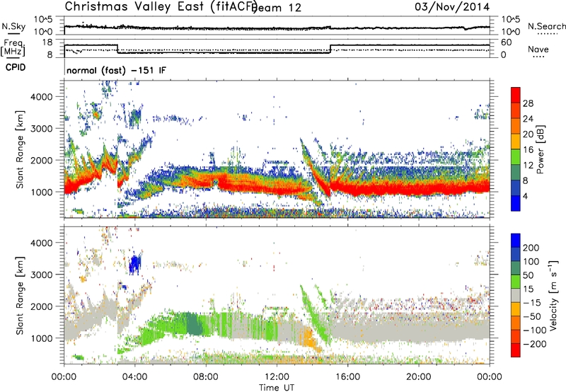Click the 'N.Search' legend label
The image size is (566, 392).
546,26
